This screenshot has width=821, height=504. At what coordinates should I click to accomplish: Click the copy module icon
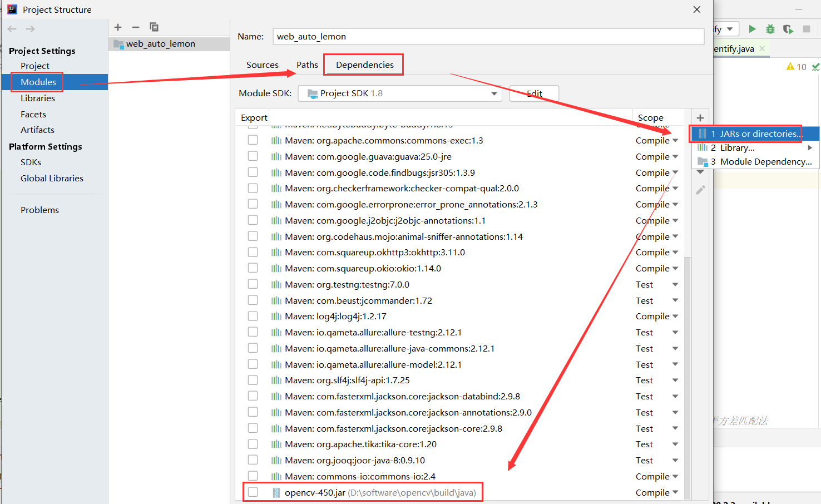[x=154, y=27]
